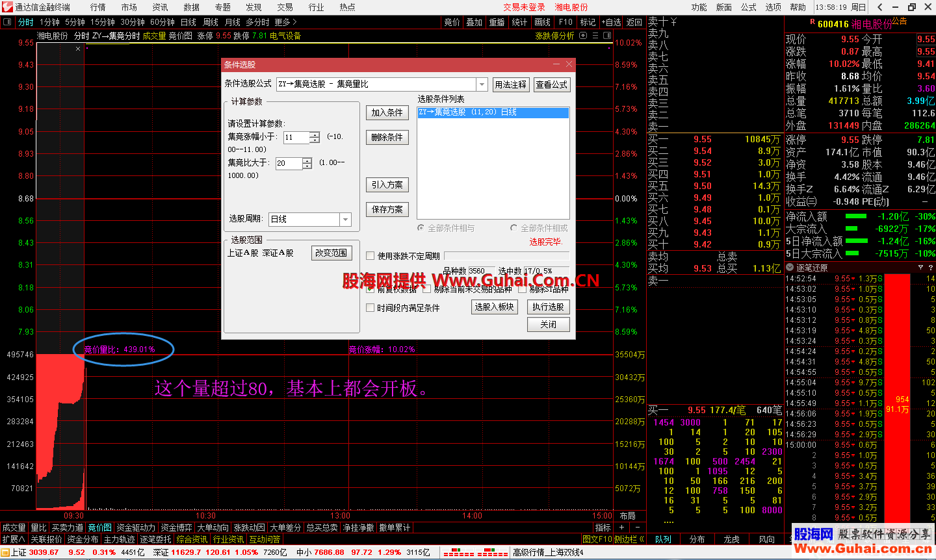The width and height of the screenshot is (936, 560).
Task: Click the Tongdaxin app logo icon
Action: (6, 7)
